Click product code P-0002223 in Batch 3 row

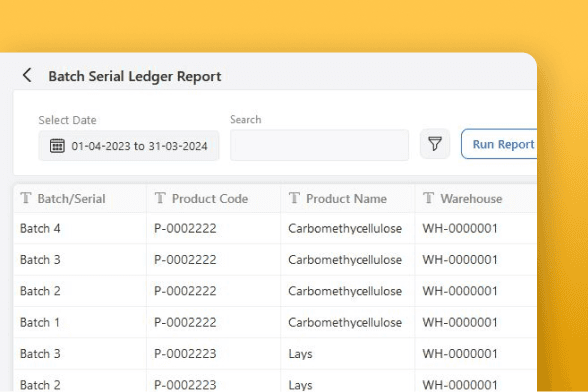click(185, 354)
